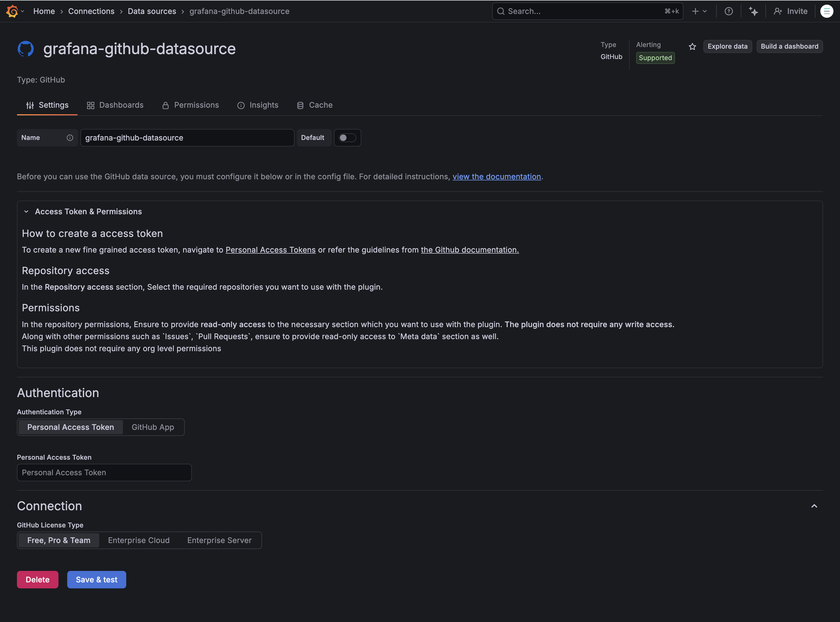This screenshot has height=622, width=840.
Task: Click the Save & test button
Action: pos(96,579)
